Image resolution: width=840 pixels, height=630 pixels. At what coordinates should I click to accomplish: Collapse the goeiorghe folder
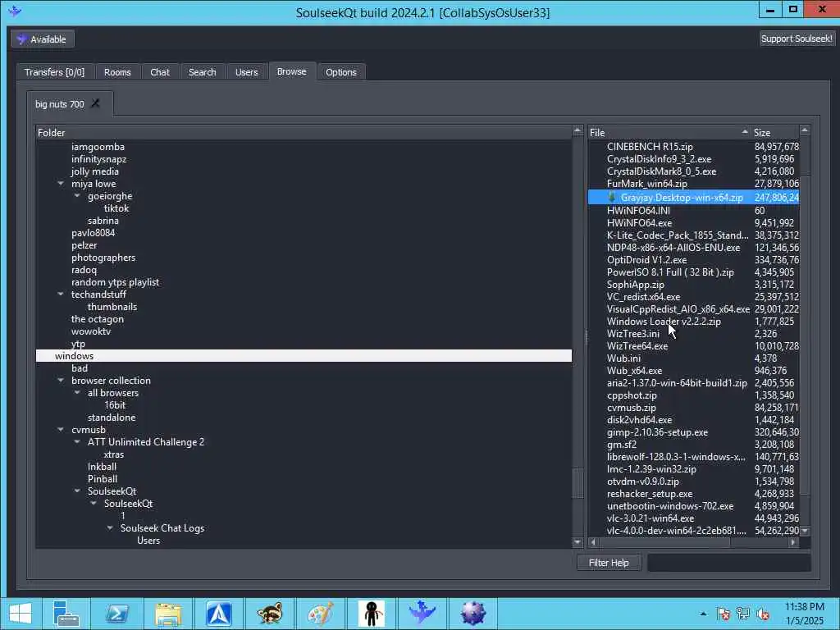77,196
